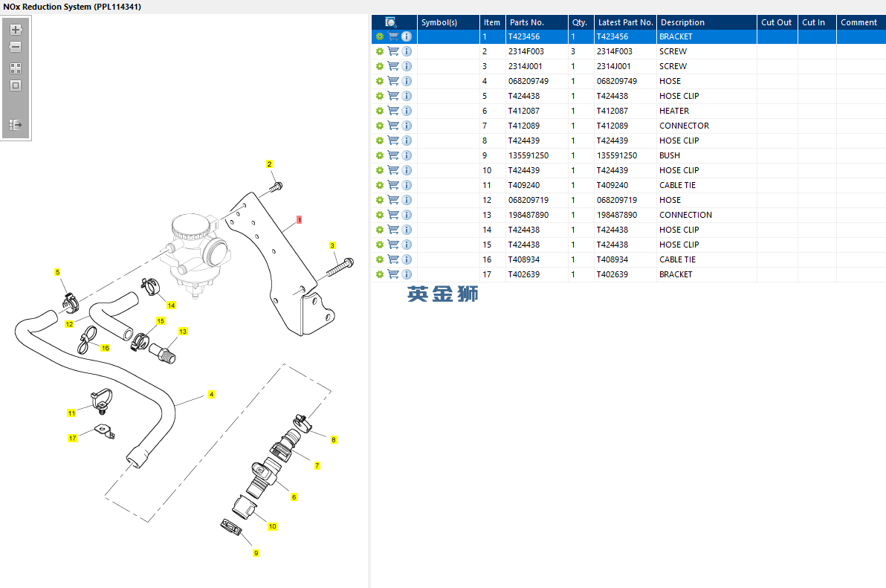Click gear icon for item 12 HOSE 068209719
This screenshot has width=886, height=588.
pos(380,200)
